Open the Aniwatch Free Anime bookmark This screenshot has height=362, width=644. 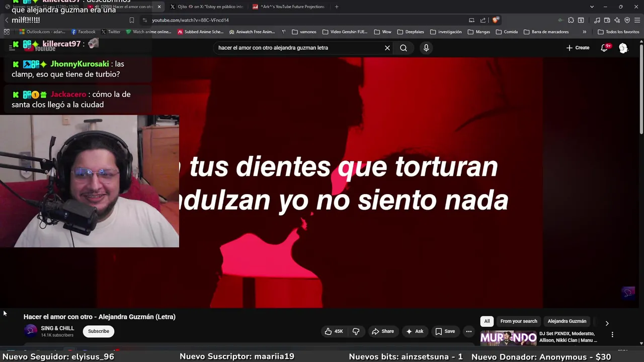click(x=252, y=32)
